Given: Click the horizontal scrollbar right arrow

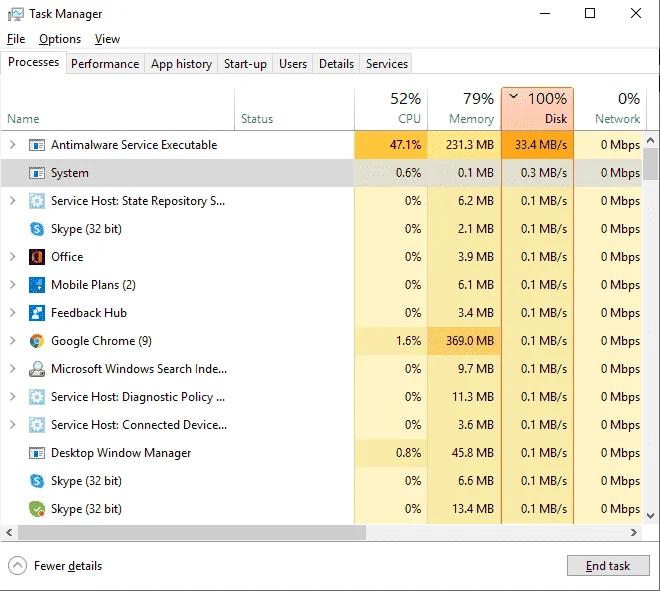Looking at the screenshot, I should click(x=634, y=532).
